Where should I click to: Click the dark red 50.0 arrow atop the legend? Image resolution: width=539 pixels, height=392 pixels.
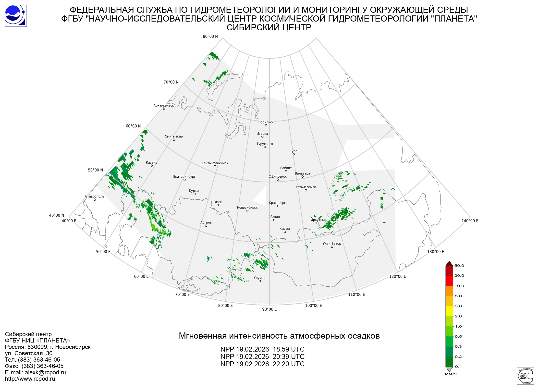click(x=449, y=264)
